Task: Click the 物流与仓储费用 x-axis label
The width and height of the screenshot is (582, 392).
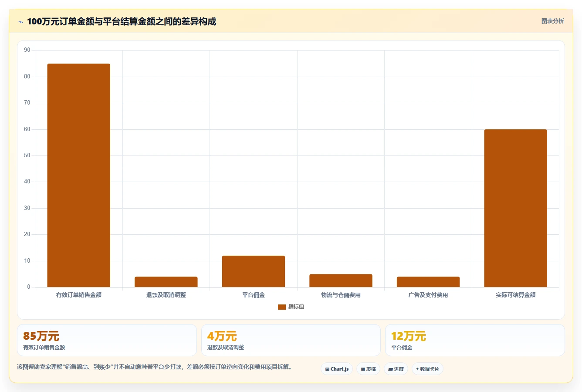Action: [x=341, y=295]
